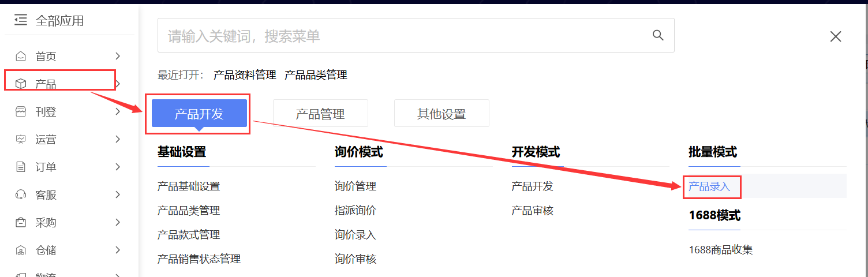Click the headset icon for 客服
The height and width of the screenshot is (277, 868).
coord(21,195)
